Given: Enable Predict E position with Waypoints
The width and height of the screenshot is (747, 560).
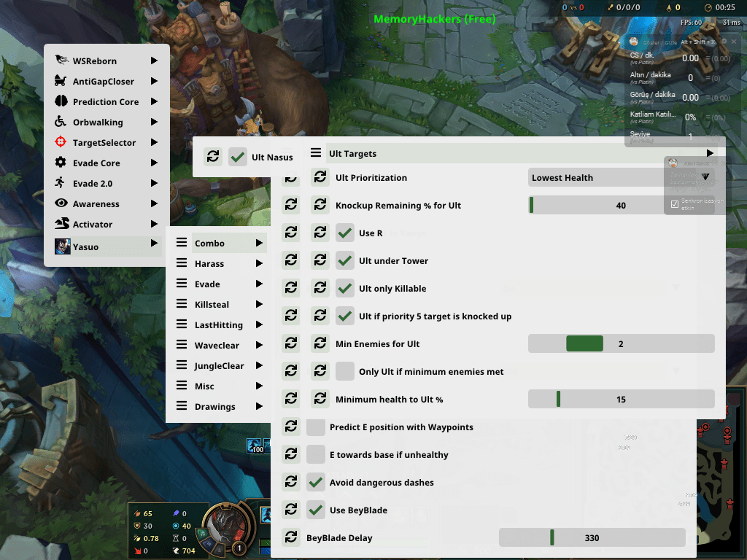Looking at the screenshot, I should click(315, 427).
